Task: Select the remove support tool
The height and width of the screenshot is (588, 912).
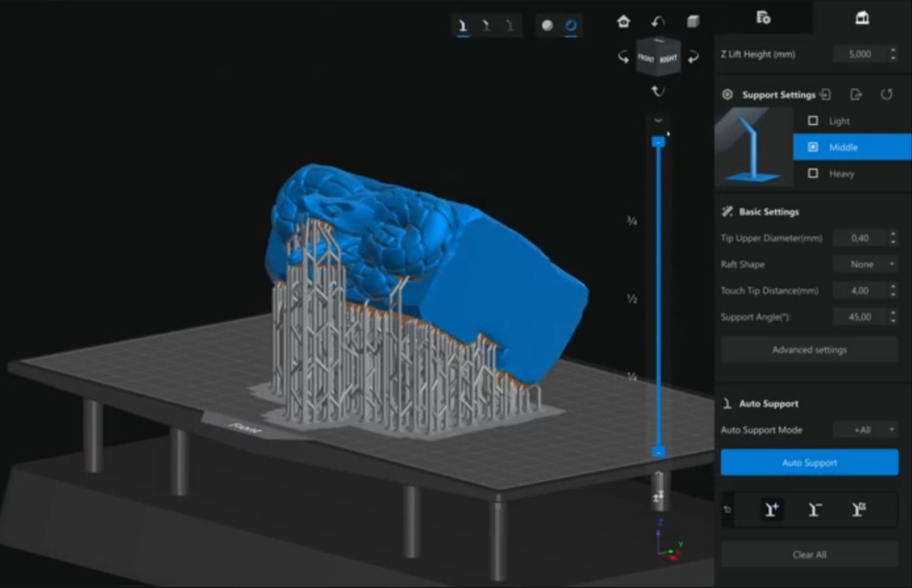Action: pyautogui.click(x=815, y=510)
